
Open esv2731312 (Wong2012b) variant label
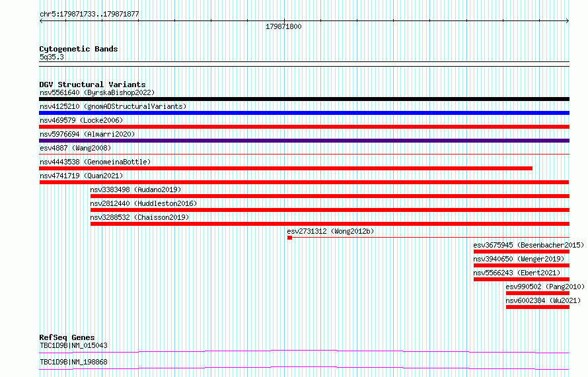click(x=331, y=231)
